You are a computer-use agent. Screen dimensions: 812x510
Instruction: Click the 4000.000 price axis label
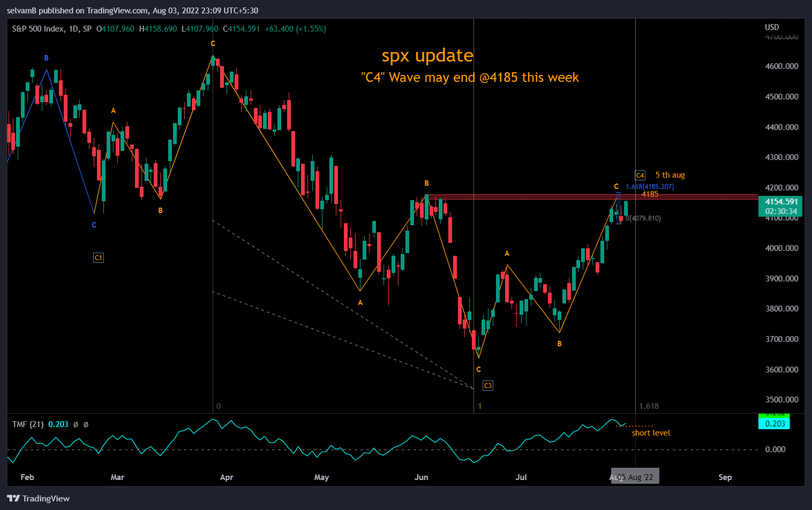pyautogui.click(x=781, y=248)
